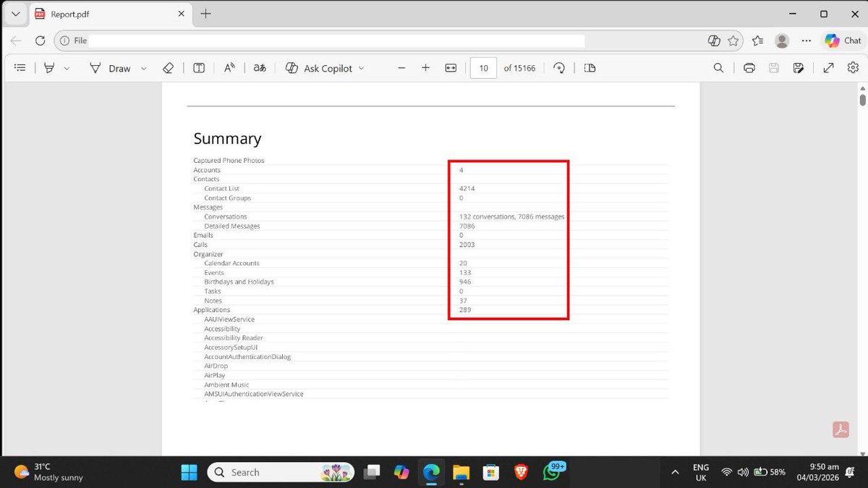The height and width of the screenshot is (488, 868).
Task: Open the tab actions menu chevron
Action: click(15, 14)
